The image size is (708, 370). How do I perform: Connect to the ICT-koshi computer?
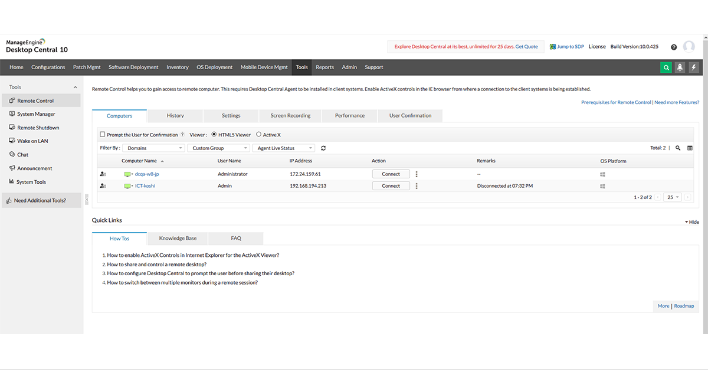tap(391, 186)
